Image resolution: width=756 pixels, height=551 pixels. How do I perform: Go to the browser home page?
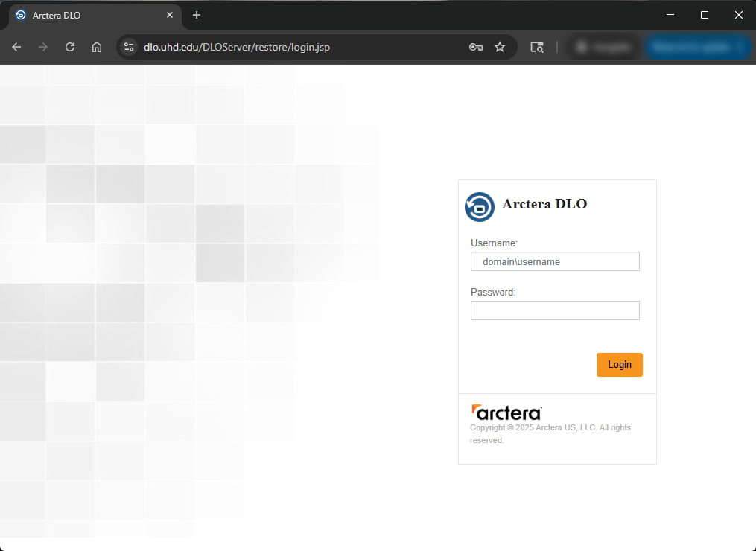(x=97, y=47)
